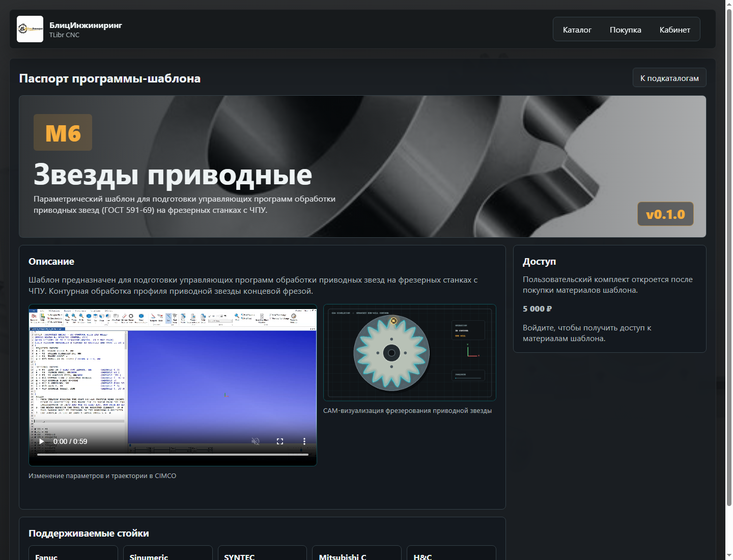Image resolution: width=733 pixels, height=560 pixels.
Task: Select the Mitsubishi C controller card
Action: click(357, 553)
